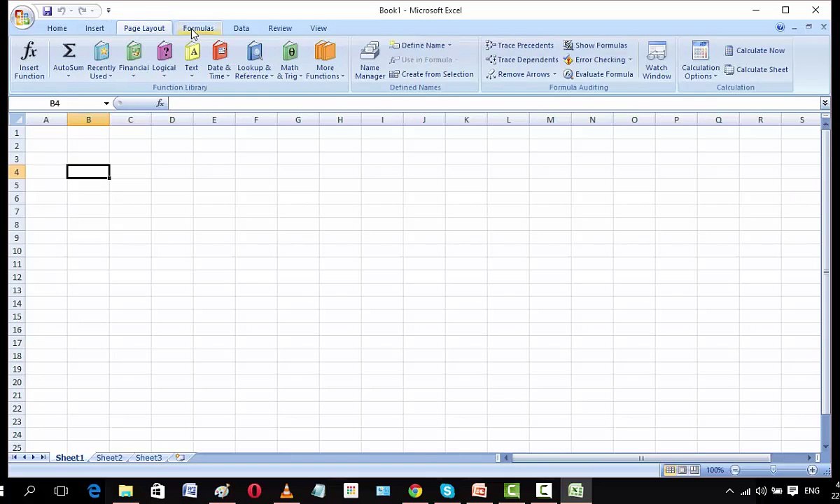Customize Quick Access Toolbar dropdown
The height and width of the screenshot is (504, 840).
108,10
